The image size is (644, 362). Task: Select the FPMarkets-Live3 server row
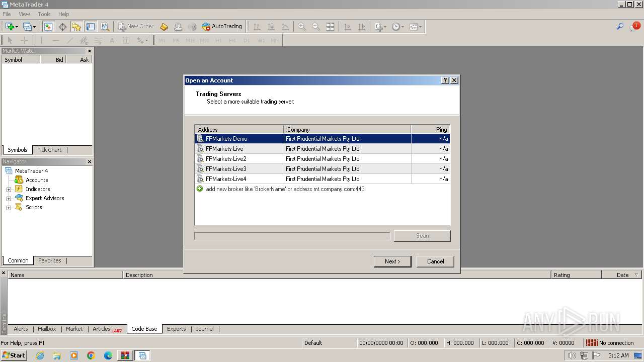coord(322,169)
